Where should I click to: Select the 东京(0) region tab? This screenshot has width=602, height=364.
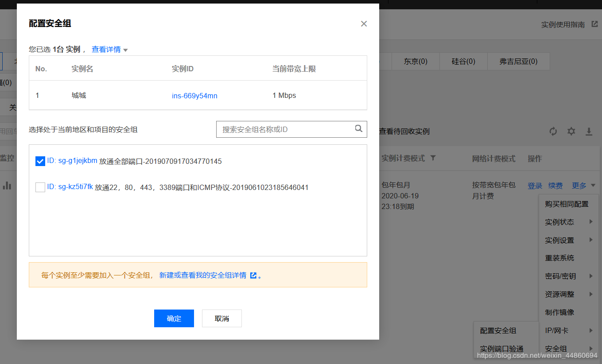point(416,62)
